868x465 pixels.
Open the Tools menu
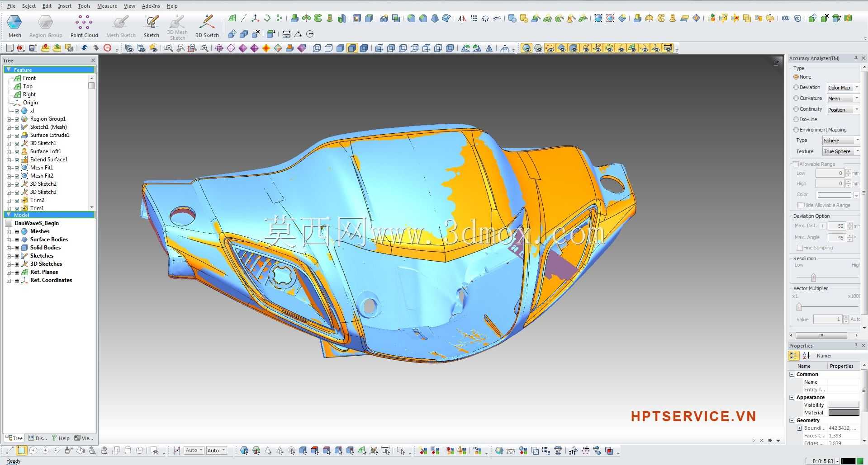[84, 6]
